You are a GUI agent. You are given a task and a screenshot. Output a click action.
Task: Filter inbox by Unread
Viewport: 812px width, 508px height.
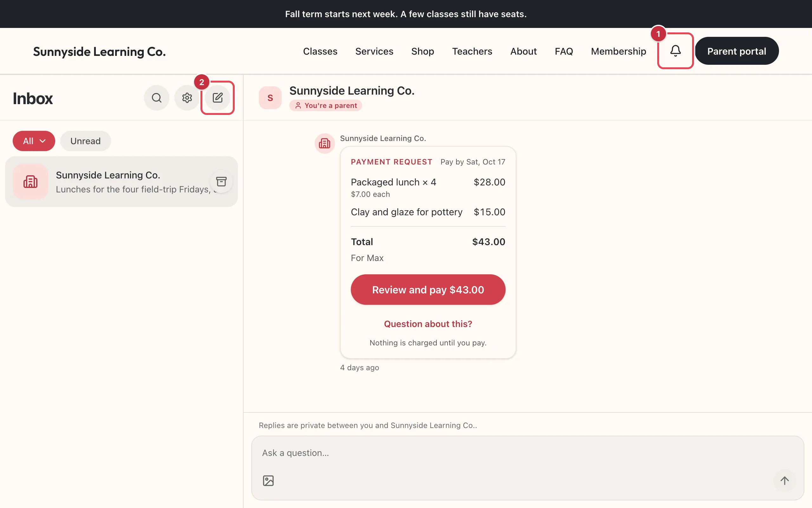pyautogui.click(x=85, y=141)
